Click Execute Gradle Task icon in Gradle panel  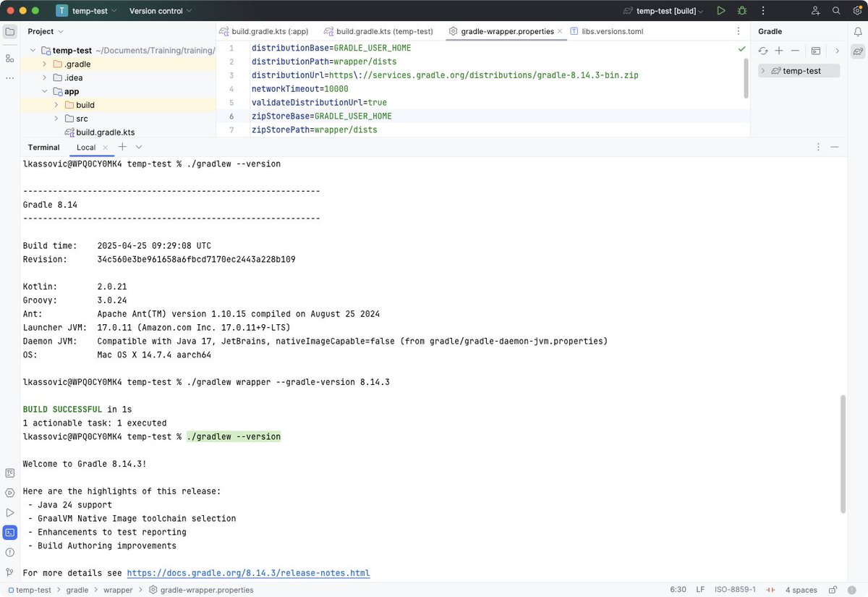[816, 51]
